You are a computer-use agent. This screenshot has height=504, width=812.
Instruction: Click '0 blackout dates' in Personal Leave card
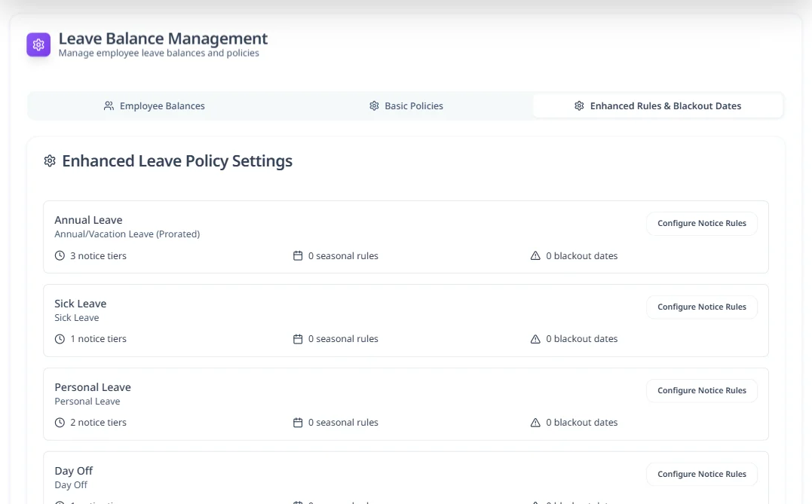[x=581, y=422]
